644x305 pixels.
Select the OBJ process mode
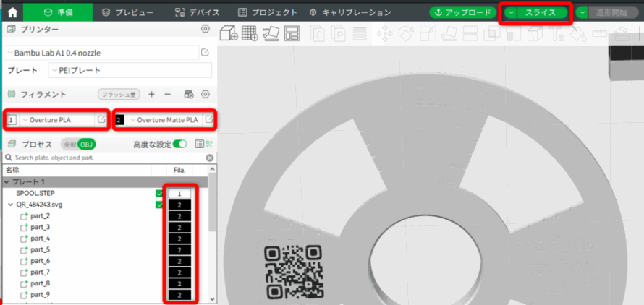pyautogui.click(x=87, y=145)
